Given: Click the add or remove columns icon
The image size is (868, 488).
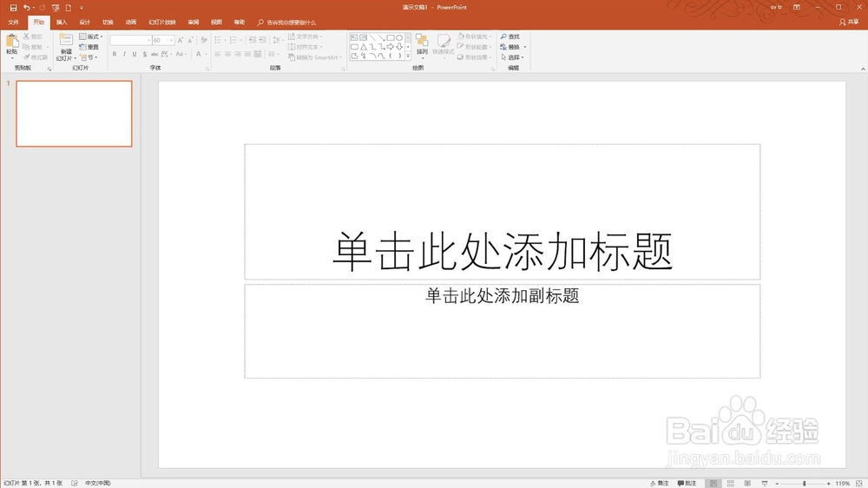Looking at the screenshot, I should 273,55.
